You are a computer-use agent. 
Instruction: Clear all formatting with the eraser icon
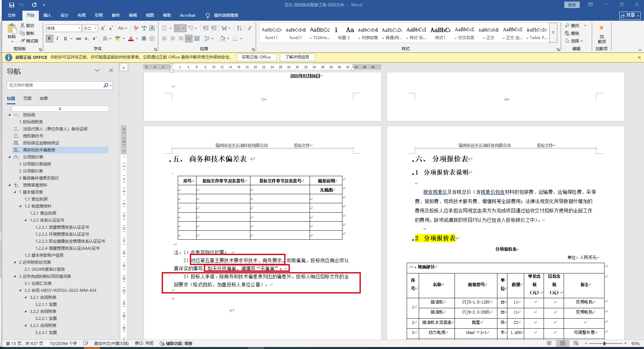(x=136, y=28)
